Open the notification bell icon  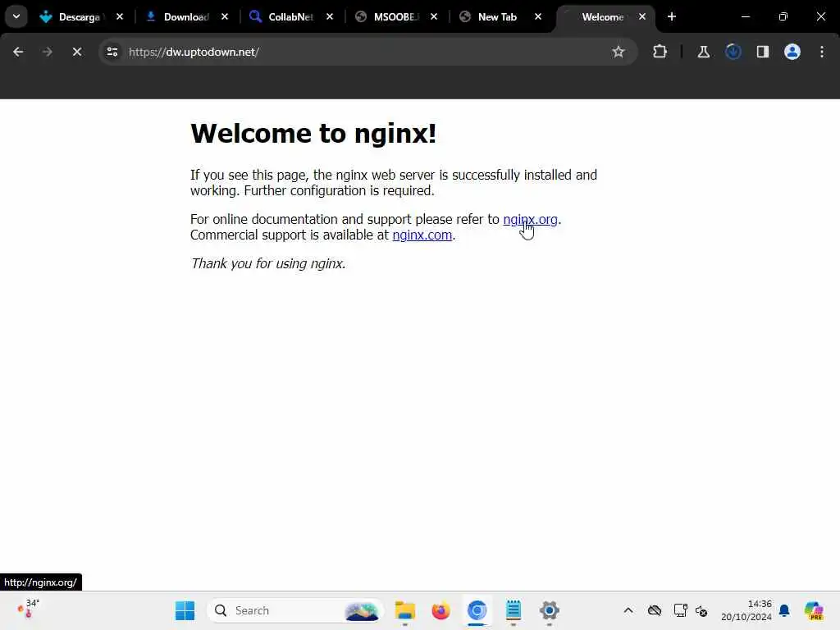point(785,610)
